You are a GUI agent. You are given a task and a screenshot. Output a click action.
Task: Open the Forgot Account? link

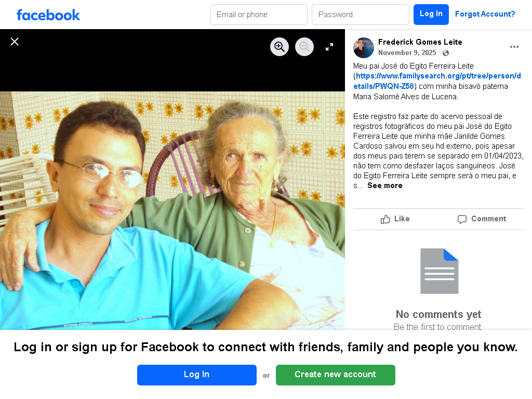[485, 14]
